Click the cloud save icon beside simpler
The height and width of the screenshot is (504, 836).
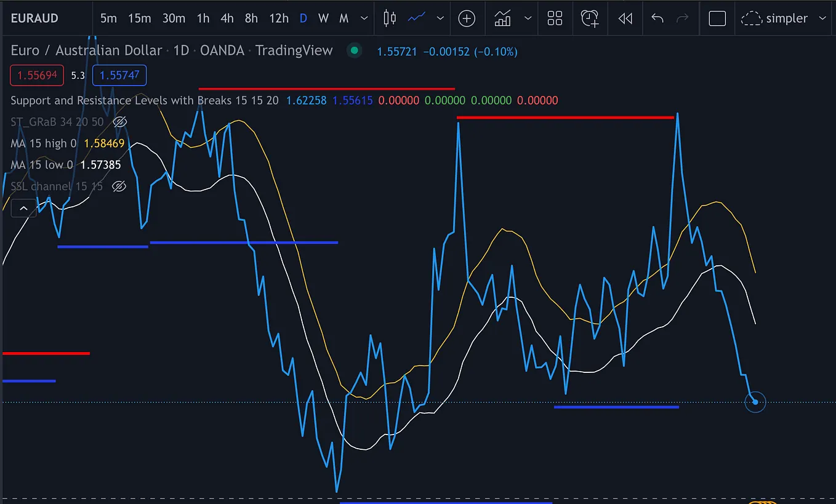[x=752, y=18]
